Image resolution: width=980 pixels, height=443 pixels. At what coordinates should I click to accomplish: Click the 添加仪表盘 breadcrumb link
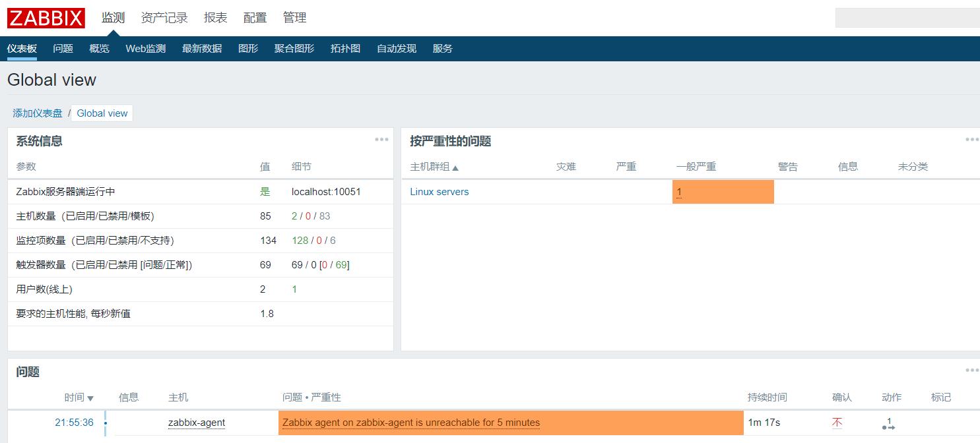[38, 113]
